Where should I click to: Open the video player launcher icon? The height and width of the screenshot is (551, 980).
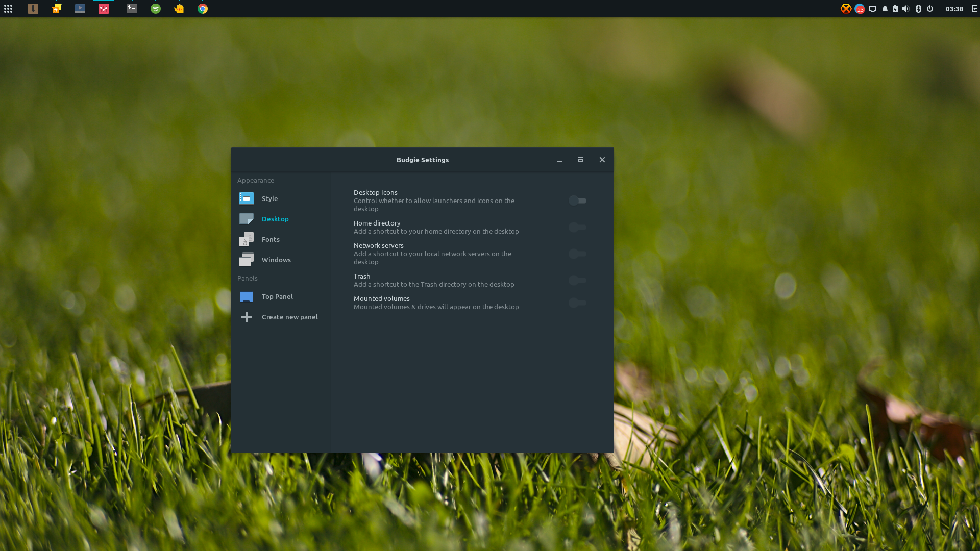click(80, 9)
